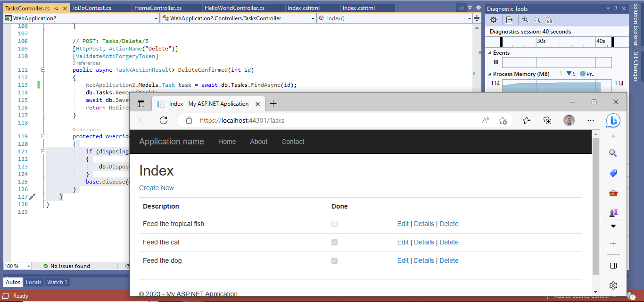Click Edit for Feed the tropical fish
Image resolution: width=644 pixels, height=302 pixels.
pyautogui.click(x=403, y=224)
